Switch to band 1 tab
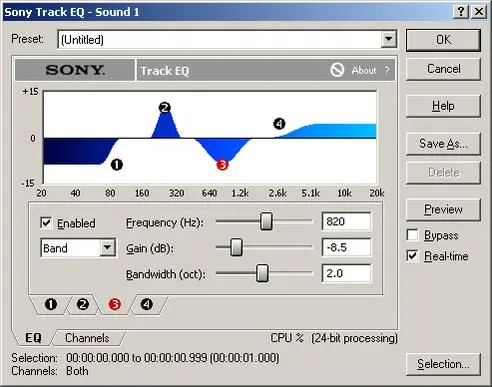 click(x=51, y=304)
